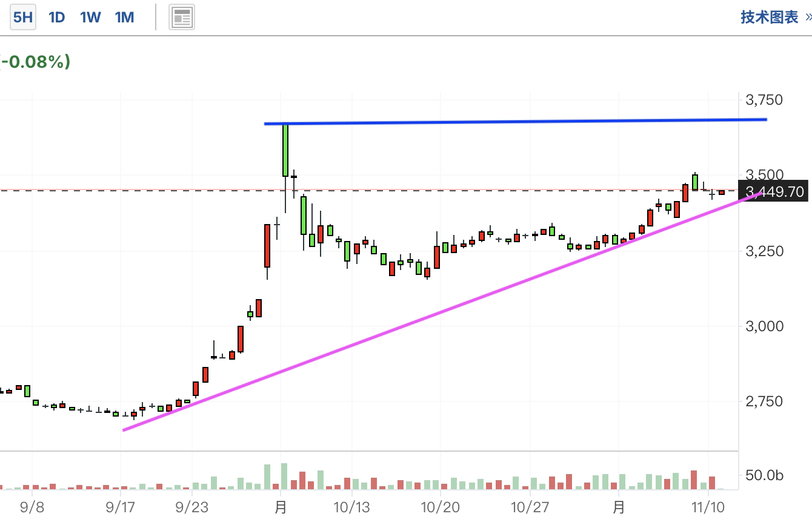This screenshot has height=528, width=812.
Task: Open the chart layout table icon
Action: (x=182, y=17)
